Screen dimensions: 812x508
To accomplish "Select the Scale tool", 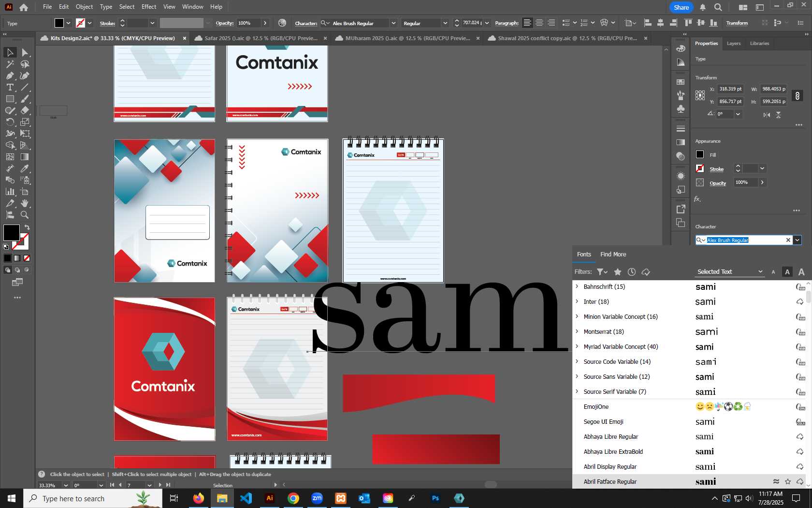I will (x=25, y=122).
